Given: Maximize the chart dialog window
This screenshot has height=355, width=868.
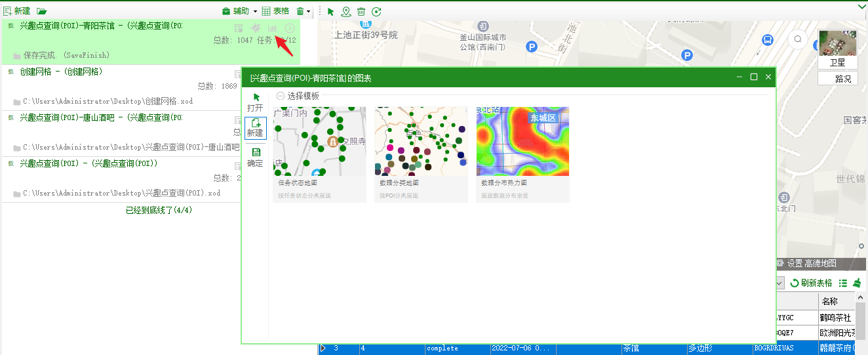Looking at the screenshot, I should 754,77.
